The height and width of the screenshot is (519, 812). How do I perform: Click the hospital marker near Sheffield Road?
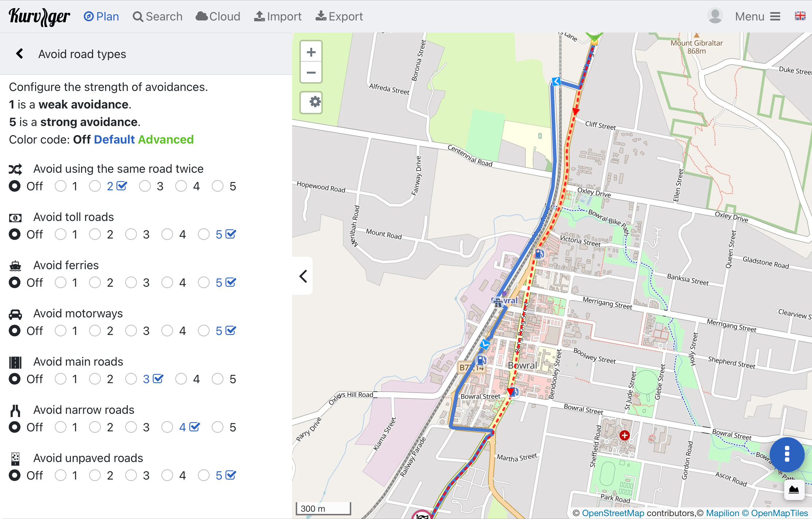(625, 435)
